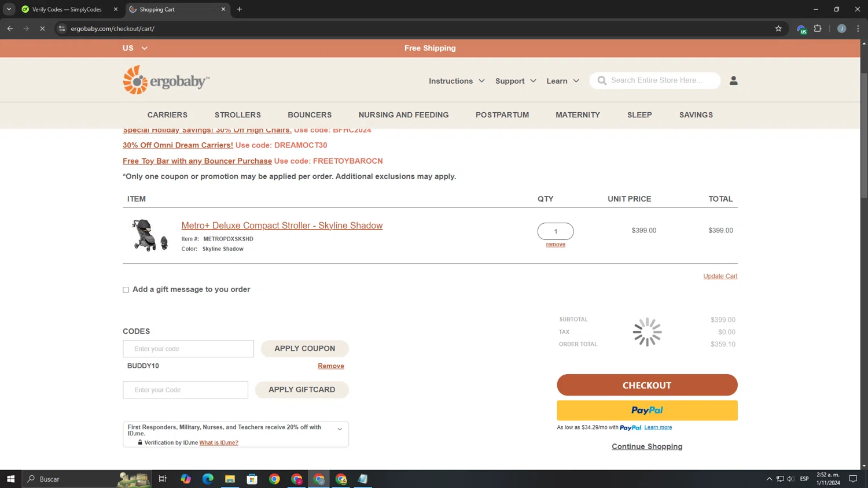
Task: Open 30% Off Omni Dream Carriers link
Action: [178, 145]
